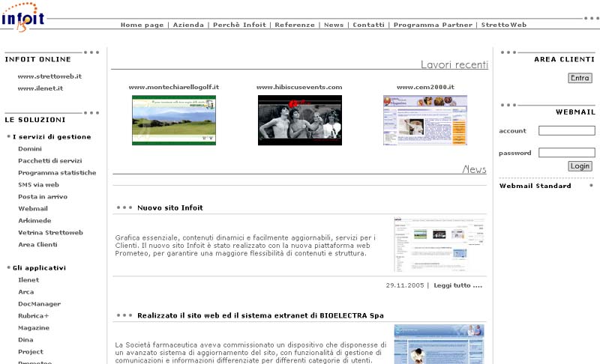The image size is (600, 364).
Task: Open Programma Partner menu item
Action: pyautogui.click(x=433, y=25)
